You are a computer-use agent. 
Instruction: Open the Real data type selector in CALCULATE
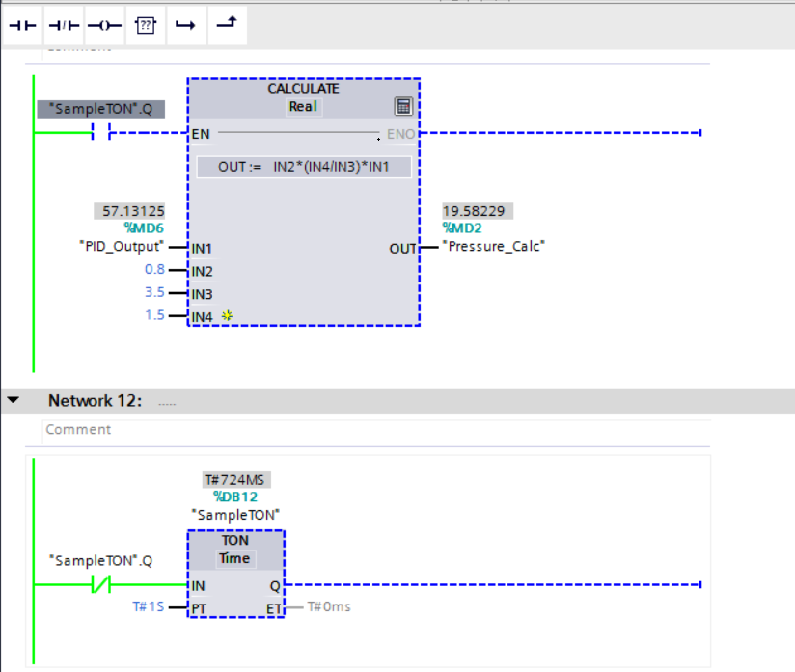coord(303,107)
